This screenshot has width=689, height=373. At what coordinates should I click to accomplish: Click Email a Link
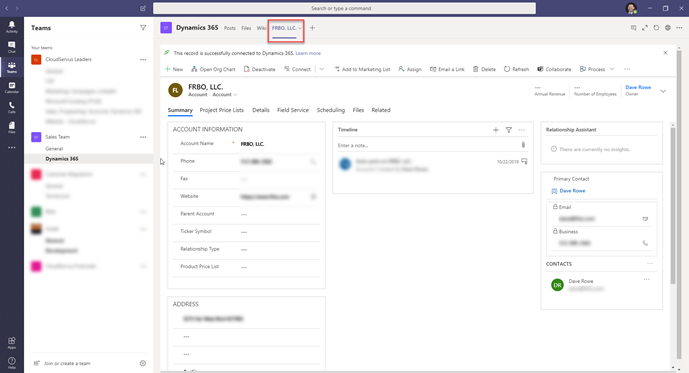447,69
